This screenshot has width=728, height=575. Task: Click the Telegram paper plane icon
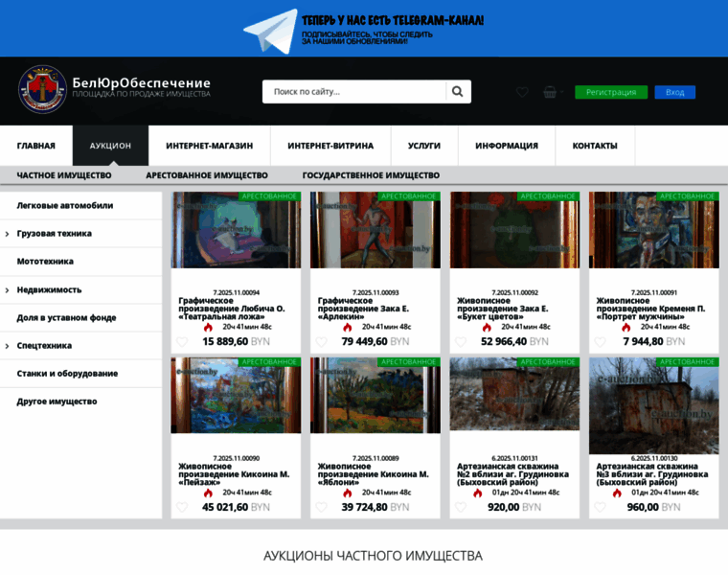(271, 31)
